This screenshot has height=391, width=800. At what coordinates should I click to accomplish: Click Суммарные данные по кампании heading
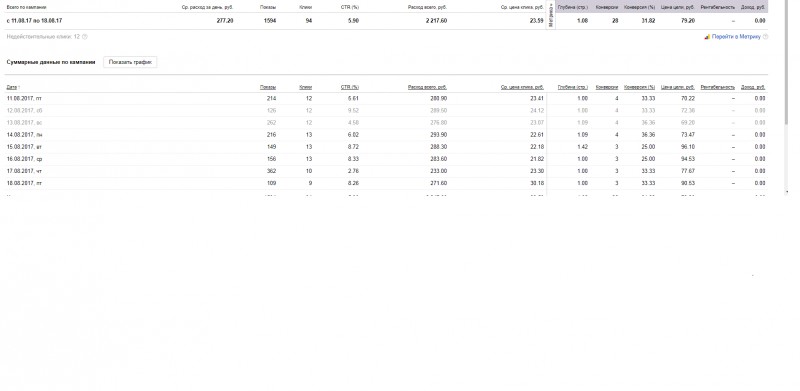[51, 62]
